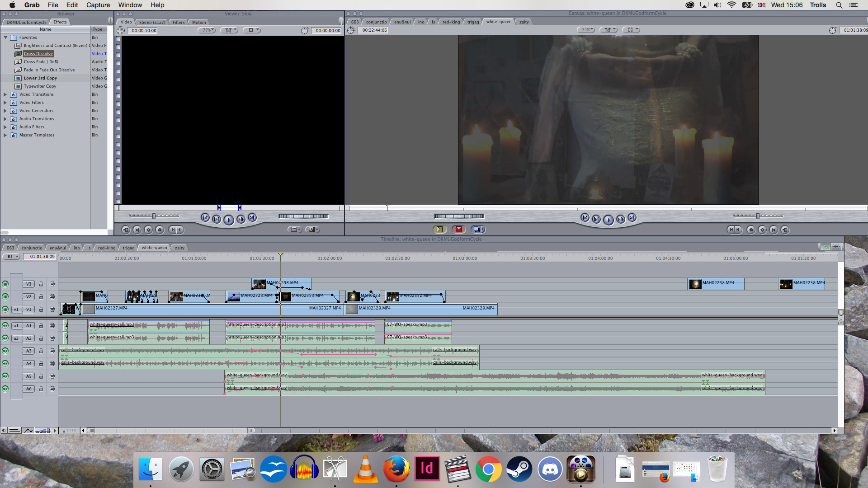Go to next edit in Canvas
868x488 pixels.
pyautogui.click(x=632, y=218)
